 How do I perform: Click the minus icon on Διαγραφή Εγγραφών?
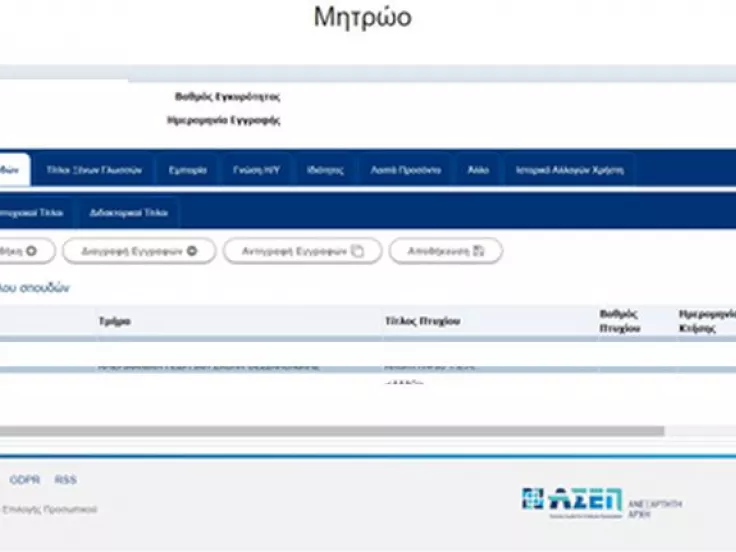coord(192,251)
